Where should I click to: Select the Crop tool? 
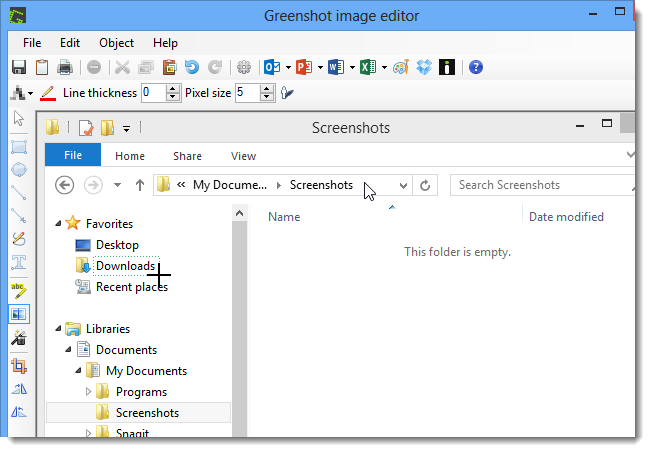pyautogui.click(x=18, y=366)
